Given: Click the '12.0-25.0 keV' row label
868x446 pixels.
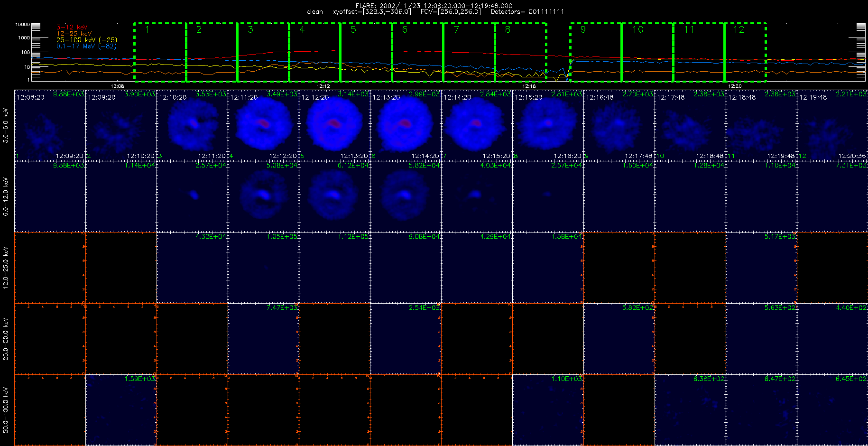Looking at the screenshot, I should pyautogui.click(x=6, y=268).
